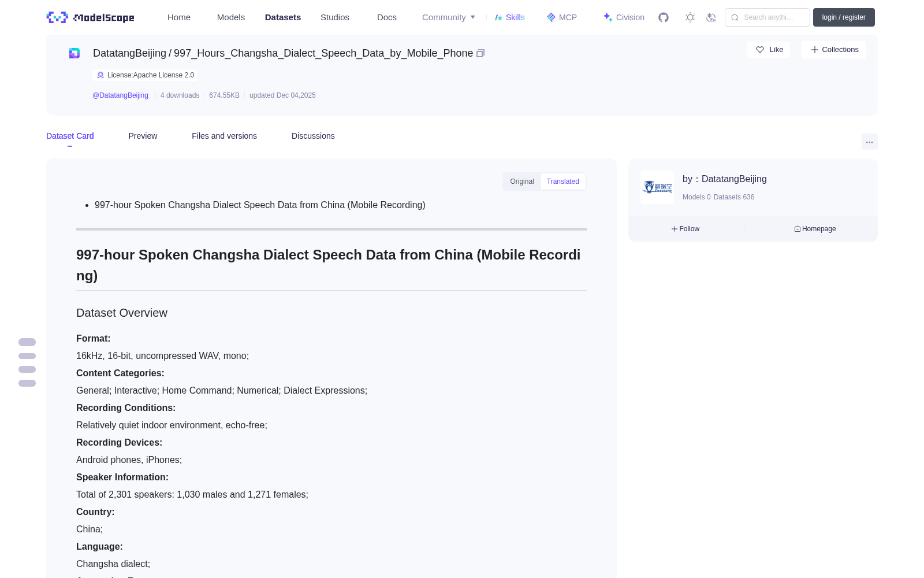The image size is (924, 578).
Task: Open the more options ellipsis button
Action: click(869, 142)
